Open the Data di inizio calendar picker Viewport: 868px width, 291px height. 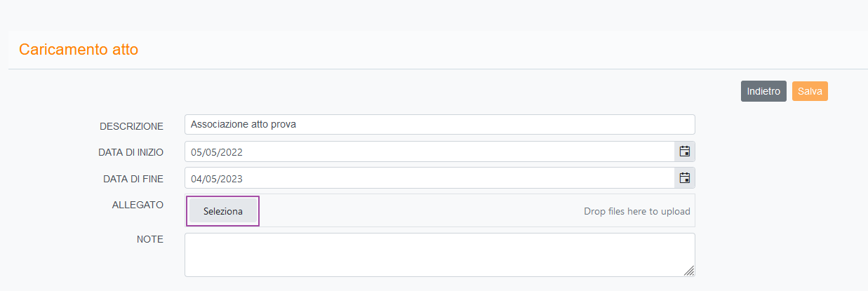[x=685, y=151]
